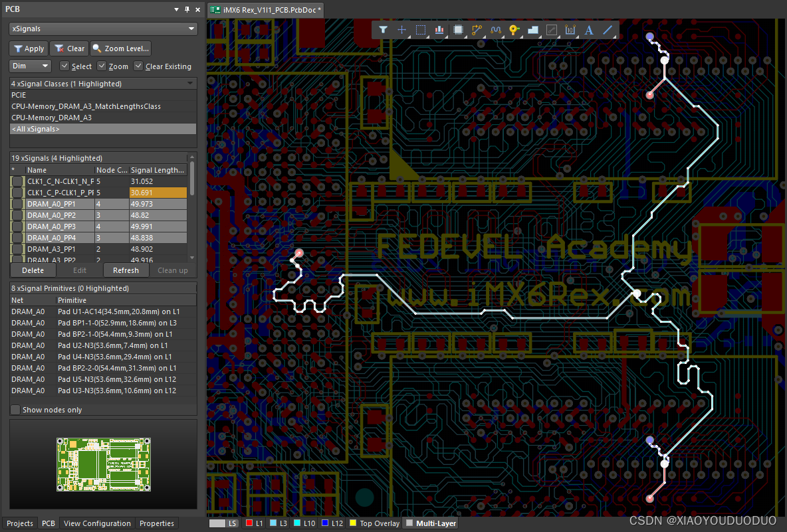
Task: Open the Align objects chart icon
Action: 439,30
